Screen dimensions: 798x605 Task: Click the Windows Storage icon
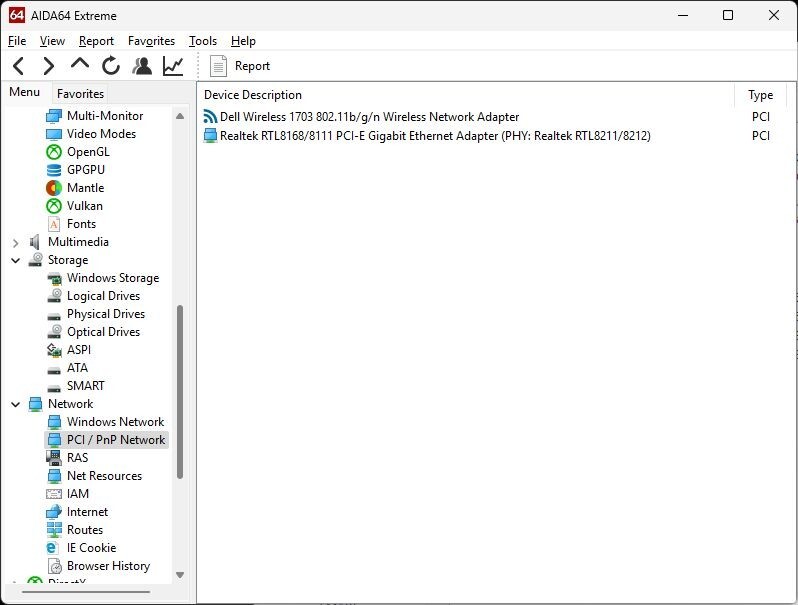tap(54, 278)
